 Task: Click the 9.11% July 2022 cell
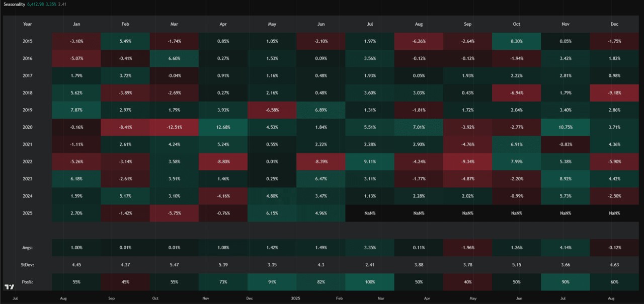coord(370,162)
